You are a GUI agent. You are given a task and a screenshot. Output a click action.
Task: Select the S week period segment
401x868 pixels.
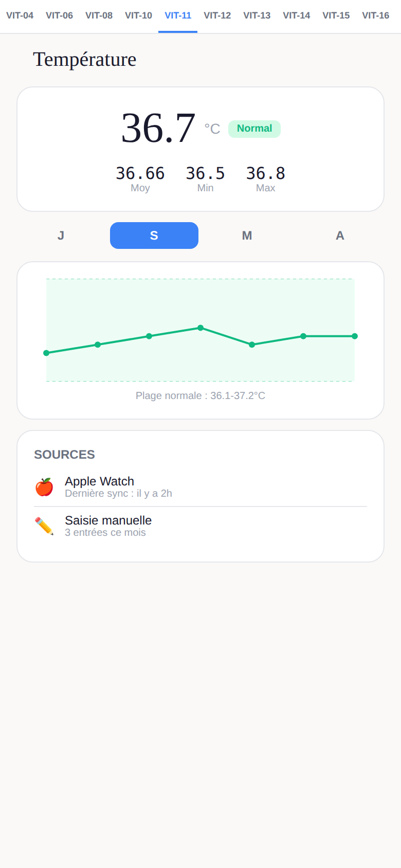tap(154, 236)
